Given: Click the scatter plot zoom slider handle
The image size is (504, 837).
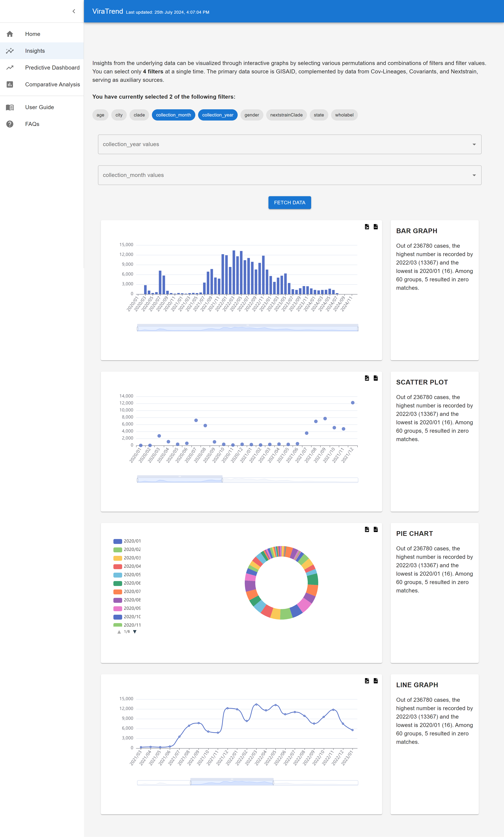Looking at the screenshot, I should 222,480.
